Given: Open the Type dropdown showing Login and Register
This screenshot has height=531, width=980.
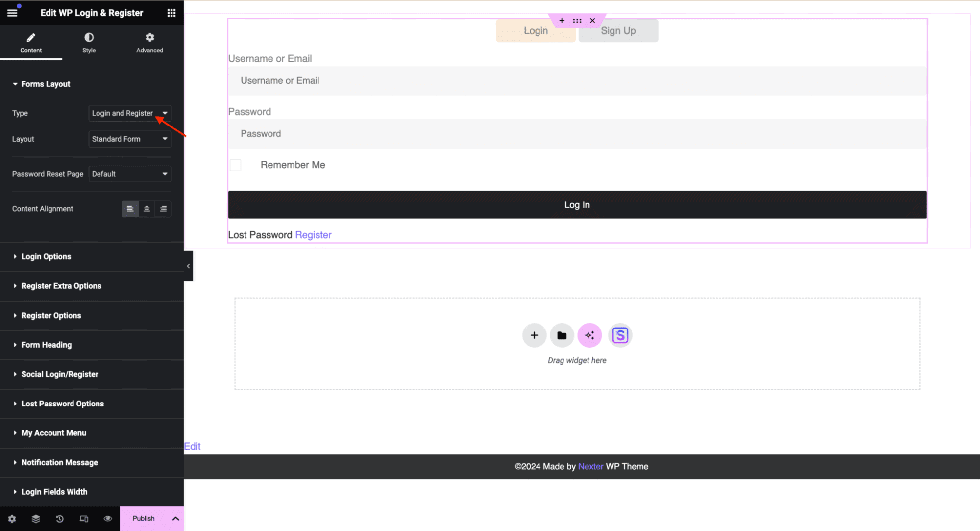Looking at the screenshot, I should [x=130, y=113].
